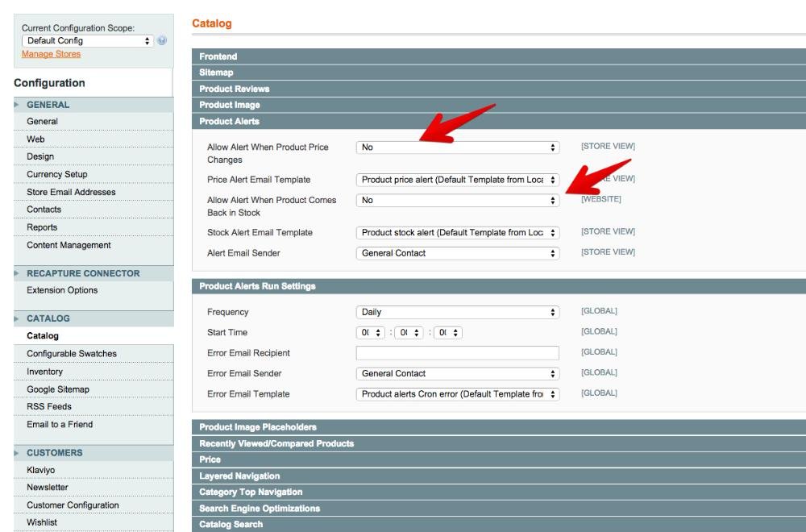
Task: Open the Alert Email Sender dropdown
Action: (457, 253)
